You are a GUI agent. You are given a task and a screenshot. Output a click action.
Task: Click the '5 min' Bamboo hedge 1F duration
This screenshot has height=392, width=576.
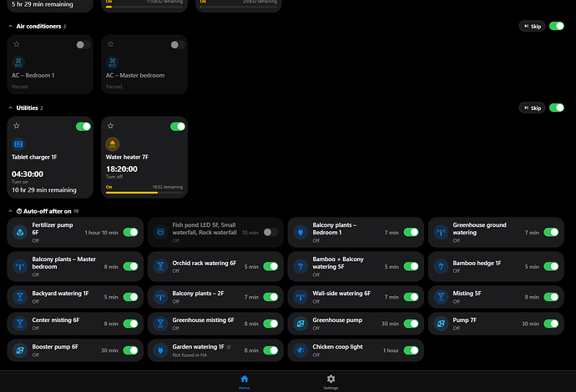[532, 267]
